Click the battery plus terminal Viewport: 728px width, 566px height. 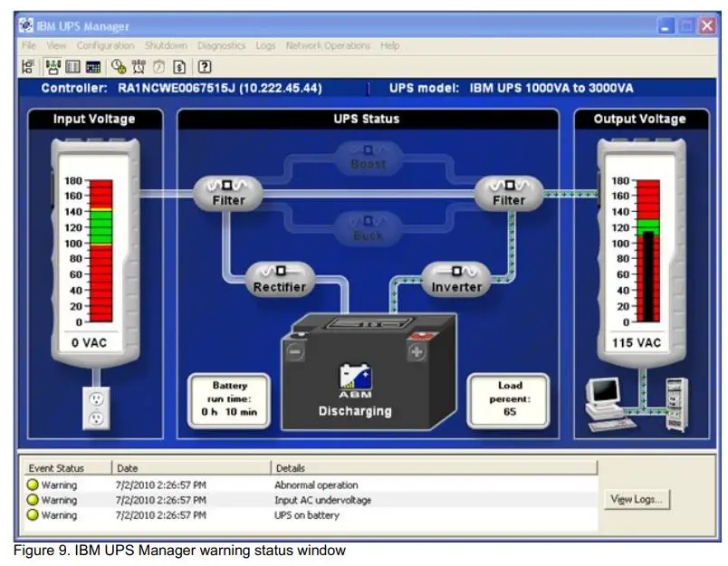[417, 352]
